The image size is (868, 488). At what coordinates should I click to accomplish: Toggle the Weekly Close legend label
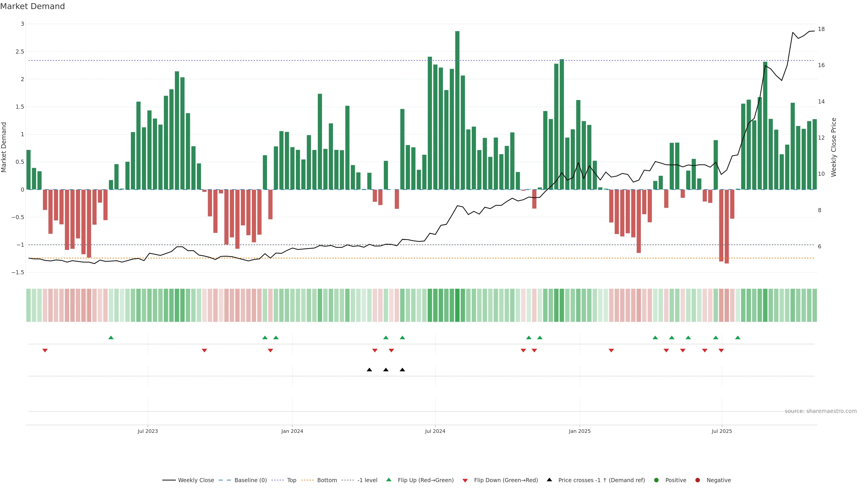click(x=196, y=480)
